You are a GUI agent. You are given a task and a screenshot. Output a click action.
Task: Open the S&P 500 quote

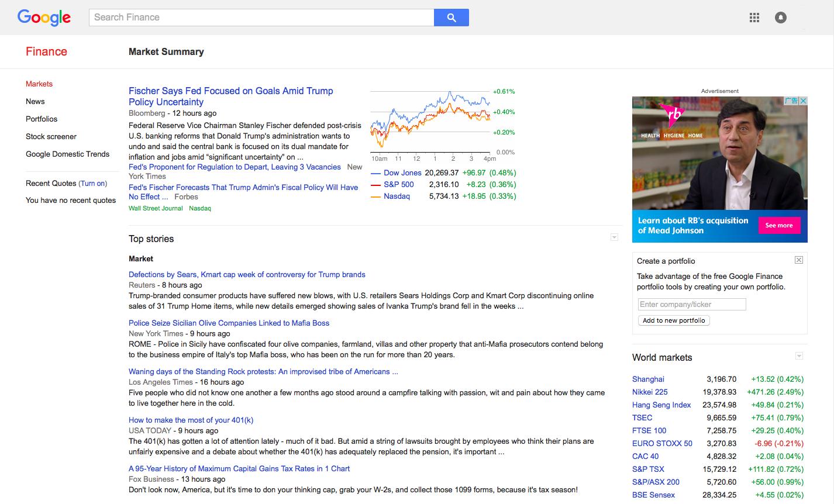pos(399,184)
